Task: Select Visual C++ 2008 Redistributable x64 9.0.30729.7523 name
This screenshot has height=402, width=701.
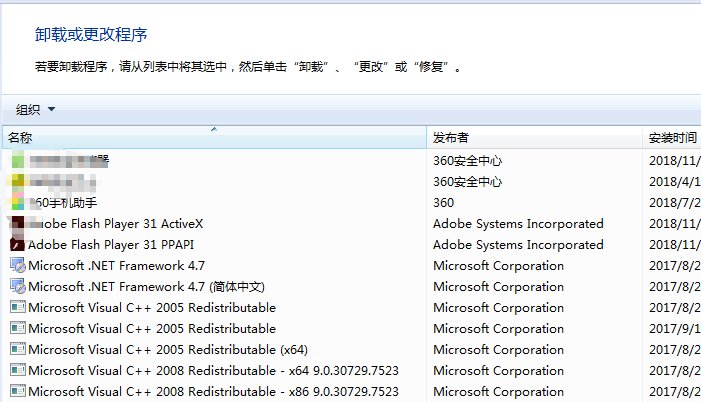Action: (214, 371)
